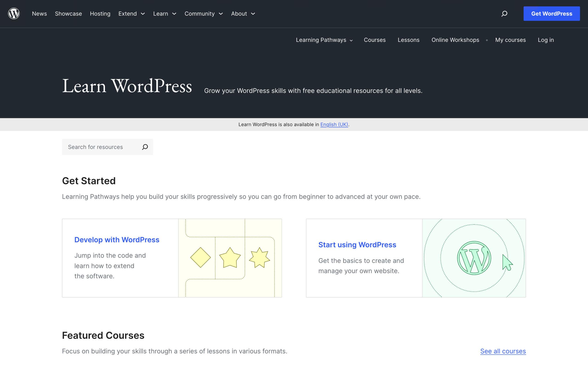Screen dimensions: 588x368
Task: Expand the Community menu chevron
Action: [x=221, y=14]
